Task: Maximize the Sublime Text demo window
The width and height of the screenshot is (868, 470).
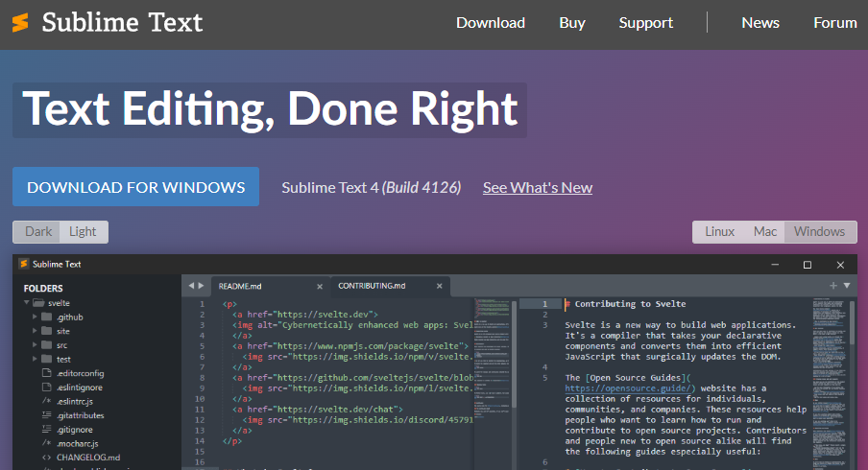Action: 808,265
